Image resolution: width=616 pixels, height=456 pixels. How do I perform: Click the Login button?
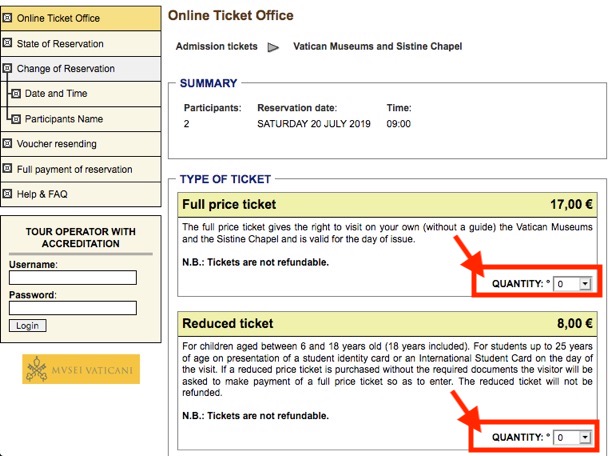point(28,326)
